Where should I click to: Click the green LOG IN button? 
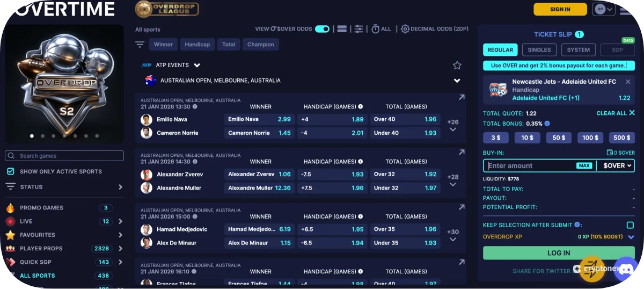559,253
